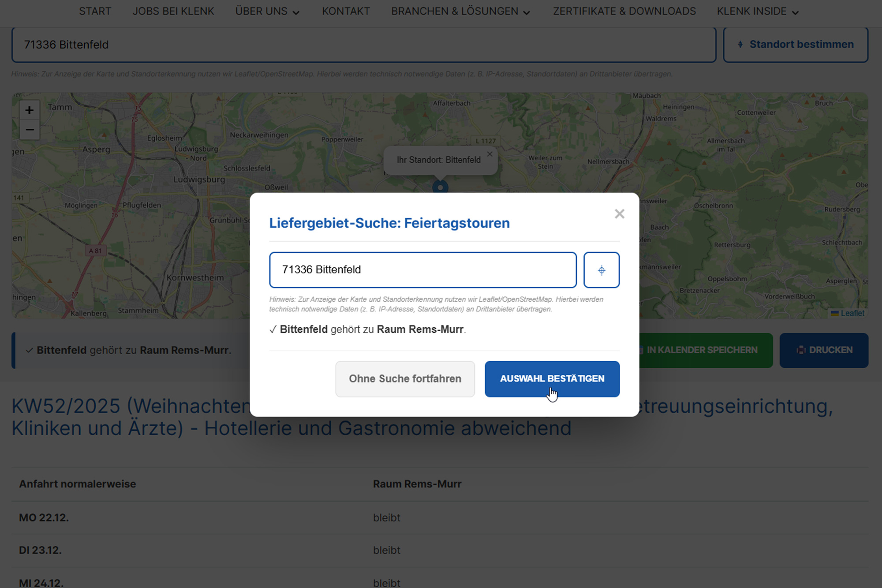This screenshot has height=588, width=882.
Task: Close the Ihr Standort Bittenfeld popup
Action: pyautogui.click(x=490, y=154)
